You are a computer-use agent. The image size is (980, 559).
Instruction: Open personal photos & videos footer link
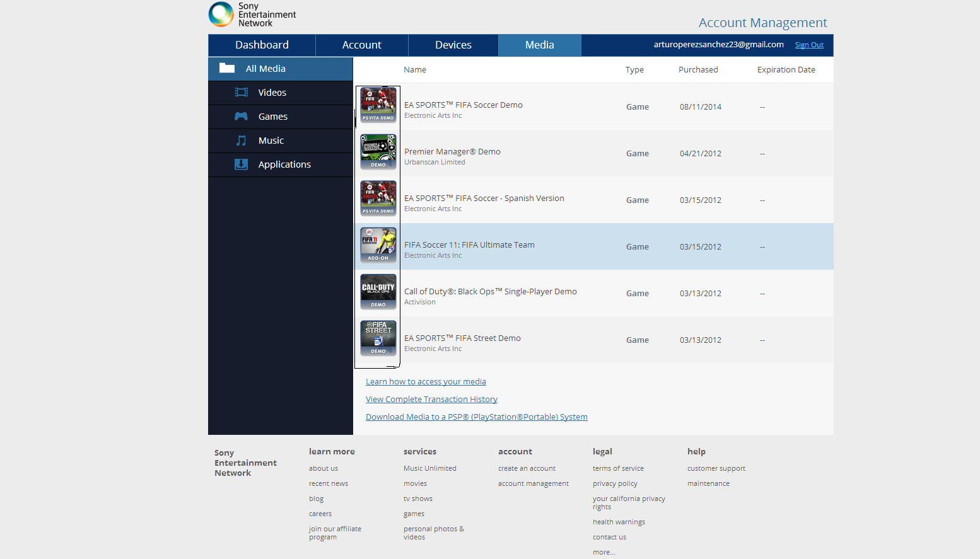pyautogui.click(x=434, y=533)
